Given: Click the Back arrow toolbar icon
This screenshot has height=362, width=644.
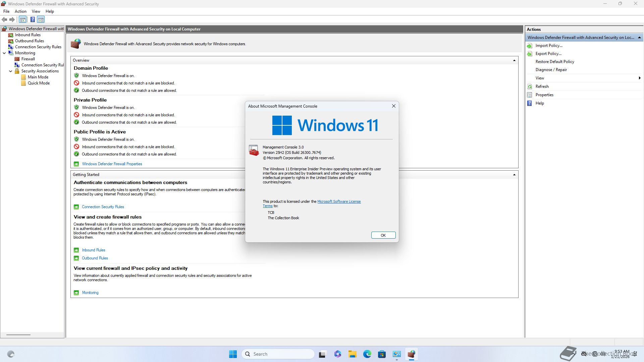Looking at the screenshot, I should 4,19.
